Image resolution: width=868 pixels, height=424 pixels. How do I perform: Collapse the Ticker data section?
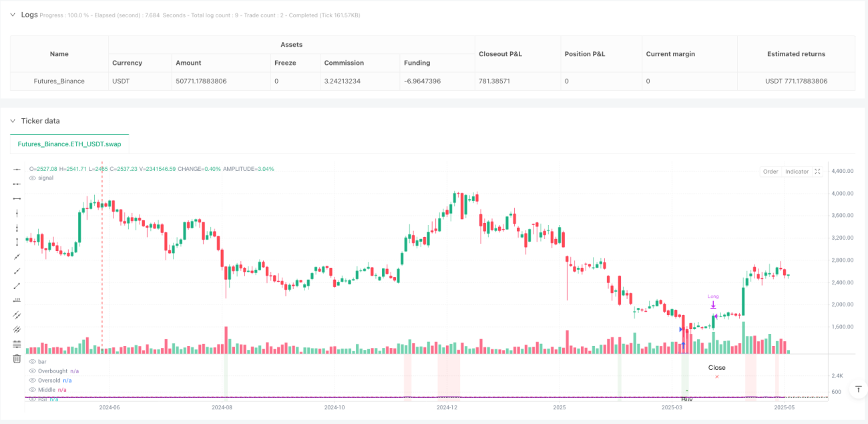pos(12,121)
